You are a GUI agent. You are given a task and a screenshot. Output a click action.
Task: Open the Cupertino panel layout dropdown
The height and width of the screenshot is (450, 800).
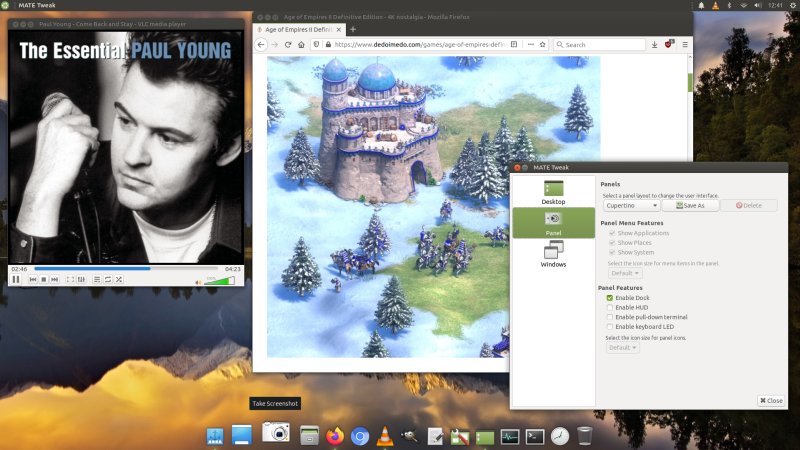coord(632,206)
